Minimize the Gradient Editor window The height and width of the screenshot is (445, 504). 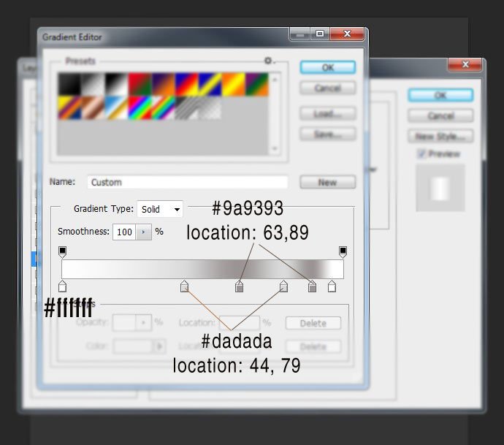pos(300,34)
